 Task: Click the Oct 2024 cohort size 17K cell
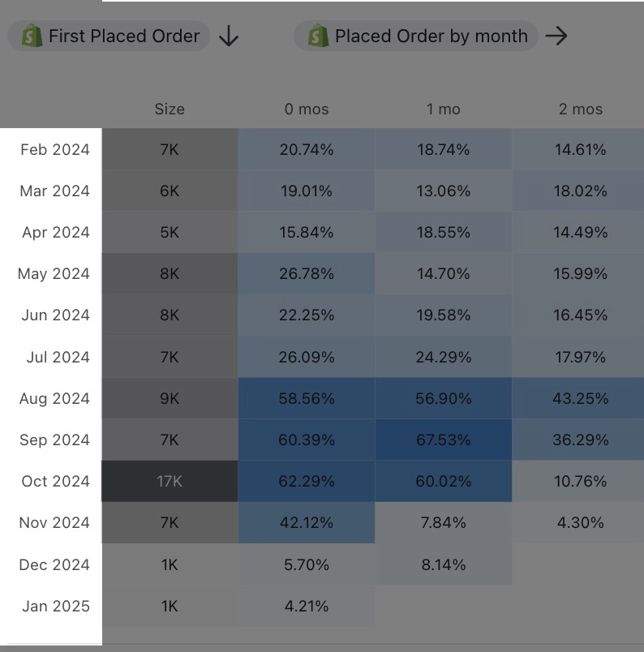[170, 481]
